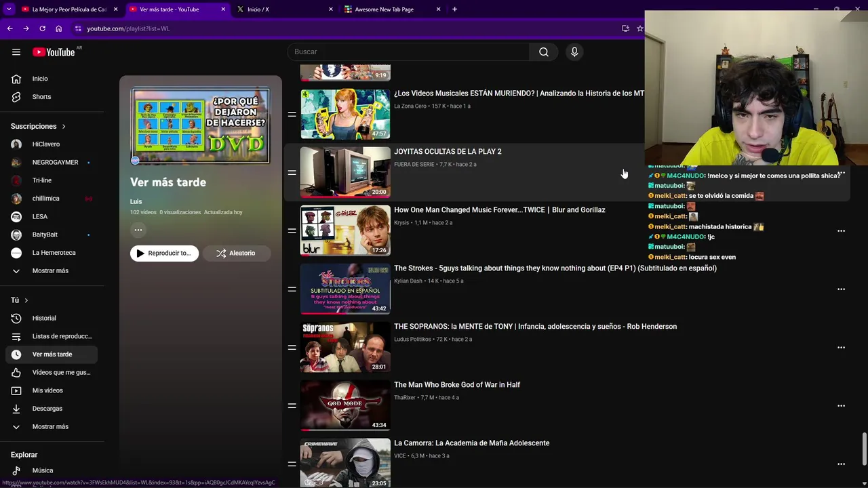The image size is (868, 488).
Task: Open three-dot menu for La Camorra video
Action: [841, 464]
